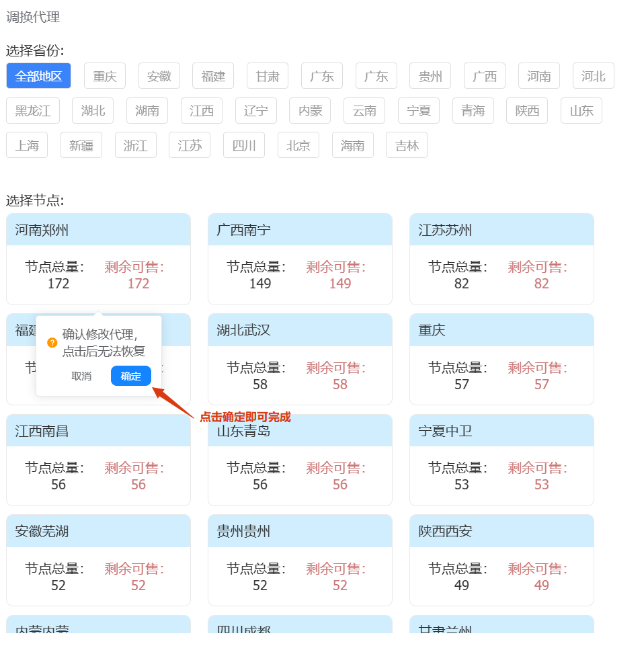Select the 贵州 province filter
Image resolution: width=644 pixels, height=650 pixels.
430,76
